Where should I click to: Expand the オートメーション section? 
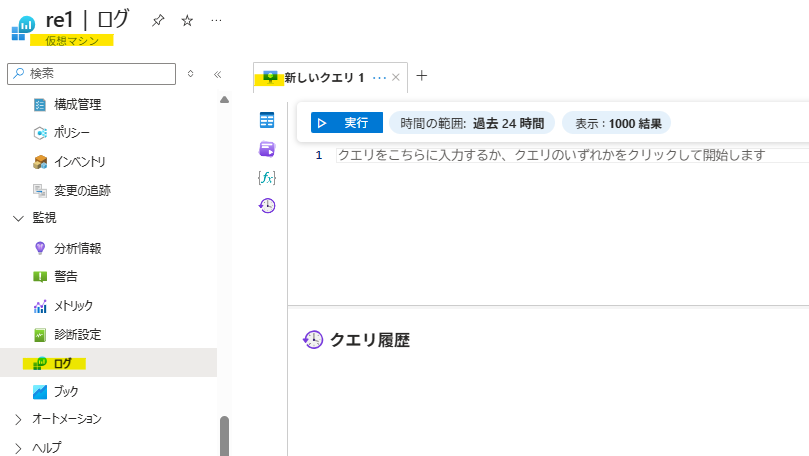coord(18,419)
